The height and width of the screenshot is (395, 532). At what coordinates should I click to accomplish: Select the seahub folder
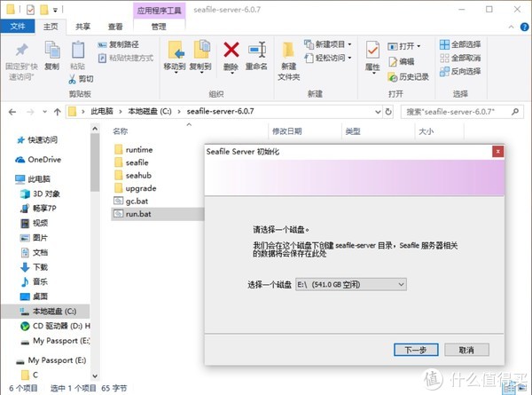tap(133, 176)
